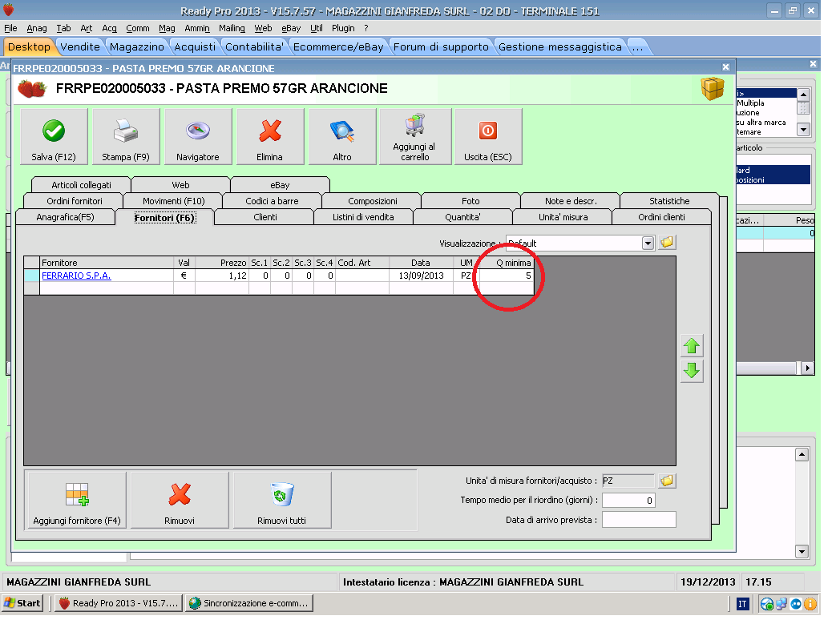Click the Unita' di misura PZ field
840x644 pixels.
pos(628,481)
